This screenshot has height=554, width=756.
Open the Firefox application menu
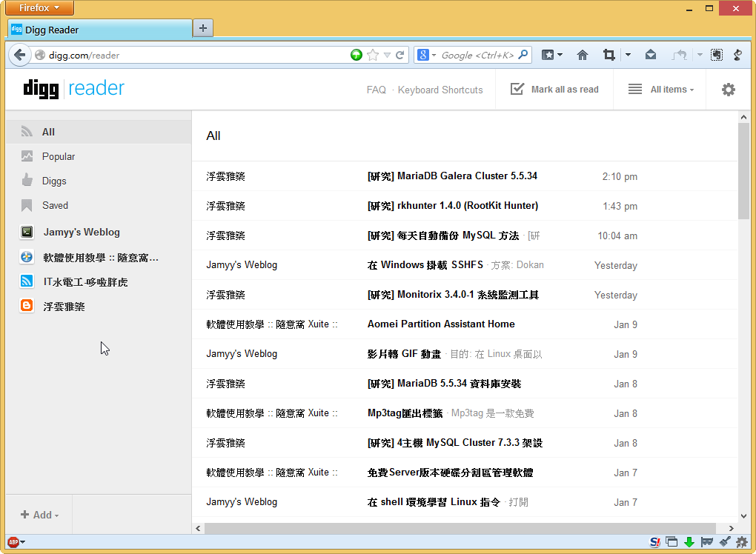(40, 7)
